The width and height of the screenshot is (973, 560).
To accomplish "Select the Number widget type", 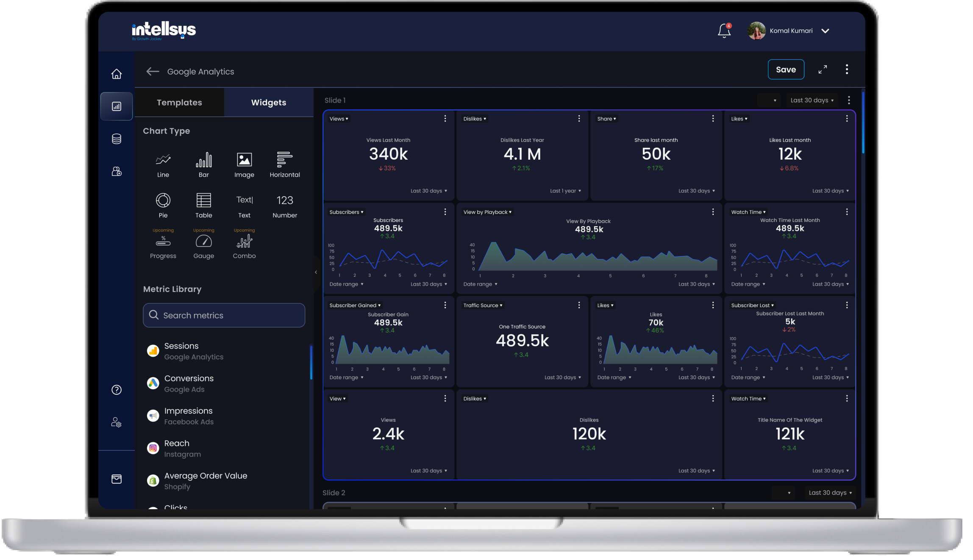I will click(x=285, y=206).
